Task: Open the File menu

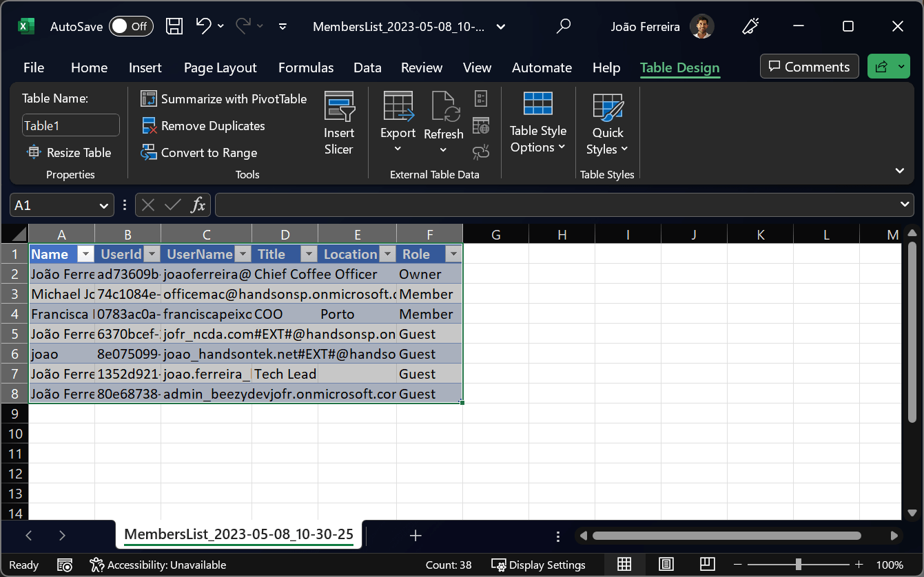Action: pyautogui.click(x=34, y=67)
